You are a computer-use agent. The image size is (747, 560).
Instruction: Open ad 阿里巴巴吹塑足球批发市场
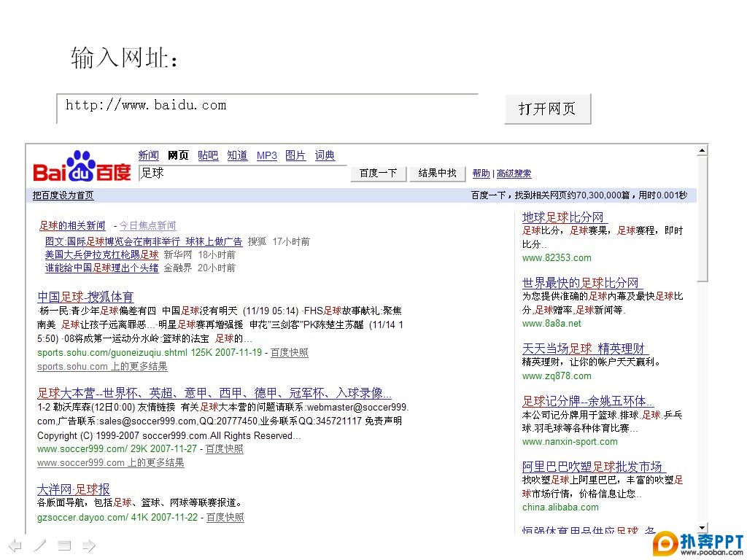(594, 466)
